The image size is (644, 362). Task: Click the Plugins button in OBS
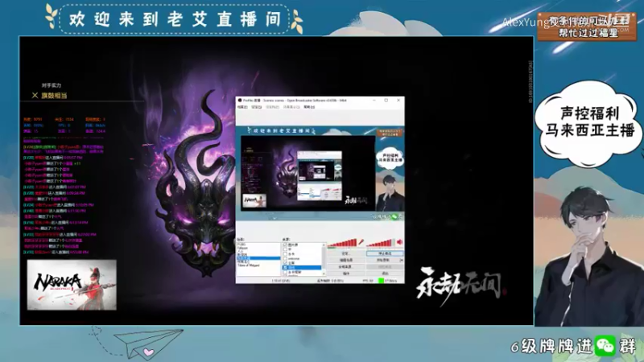click(346, 274)
